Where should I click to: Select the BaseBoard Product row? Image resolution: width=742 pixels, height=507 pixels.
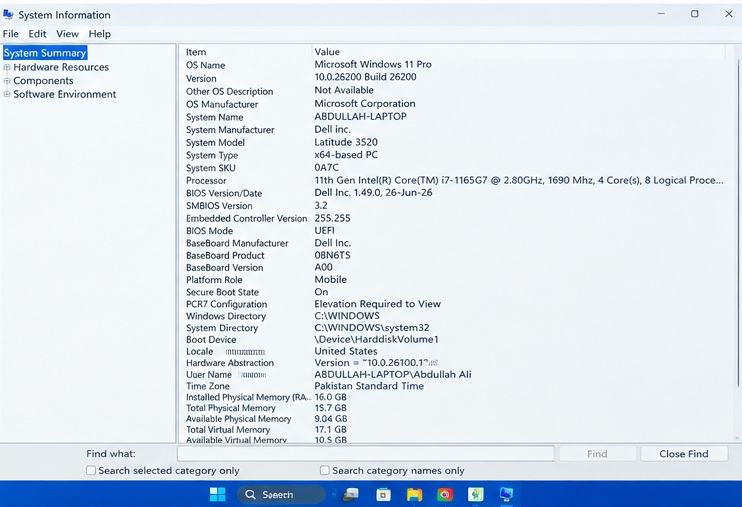click(x=453, y=256)
